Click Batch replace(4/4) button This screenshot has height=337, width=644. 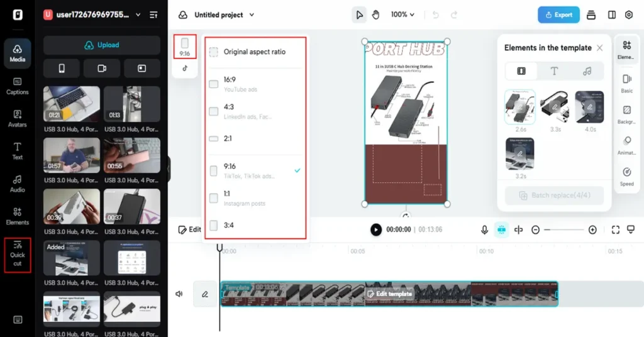pyautogui.click(x=555, y=196)
